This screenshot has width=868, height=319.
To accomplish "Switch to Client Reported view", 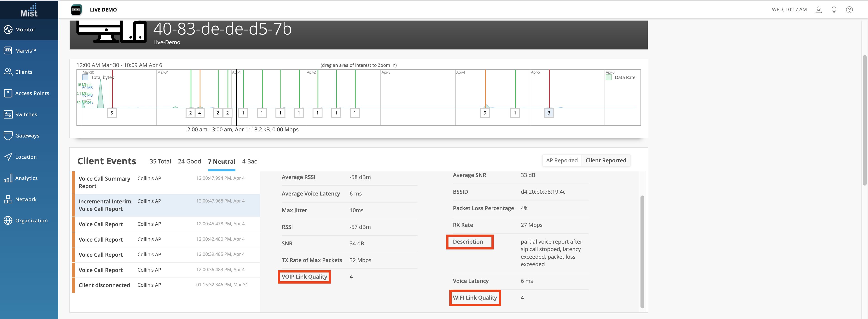I will tap(605, 161).
